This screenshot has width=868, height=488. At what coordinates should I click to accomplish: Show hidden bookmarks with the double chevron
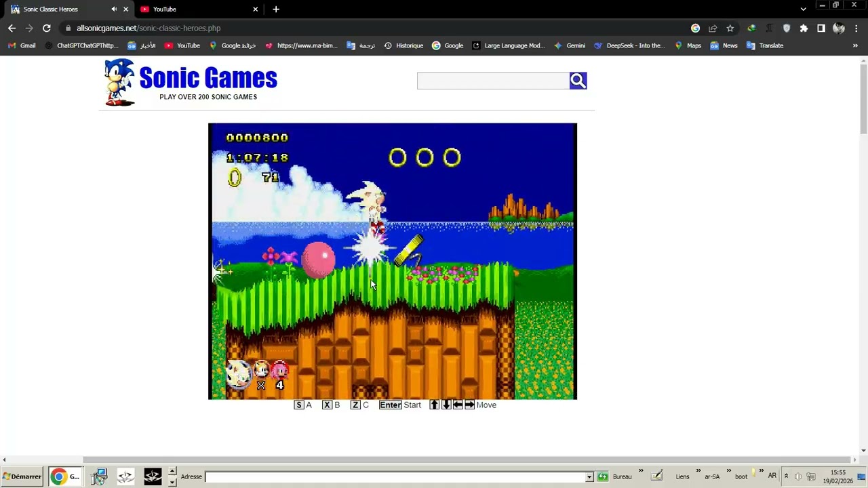(855, 45)
